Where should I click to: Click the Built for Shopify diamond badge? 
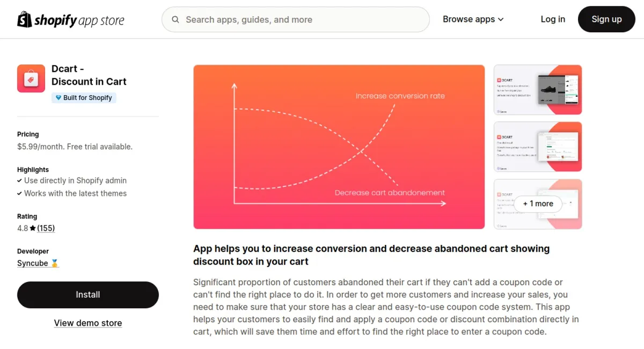click(58, 97)
